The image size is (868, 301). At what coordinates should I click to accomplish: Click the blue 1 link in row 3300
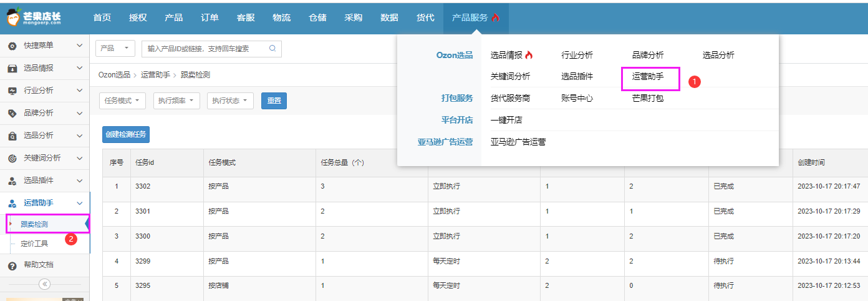coord(547,236)
